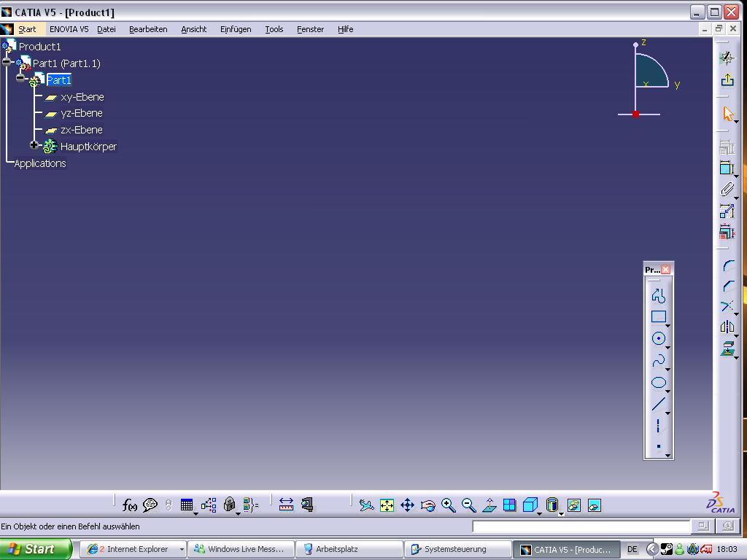Click the Sketcher pencil-and-grid icon
The height and width of the screenshot is (560, 747).
click(x=727, y=58)
